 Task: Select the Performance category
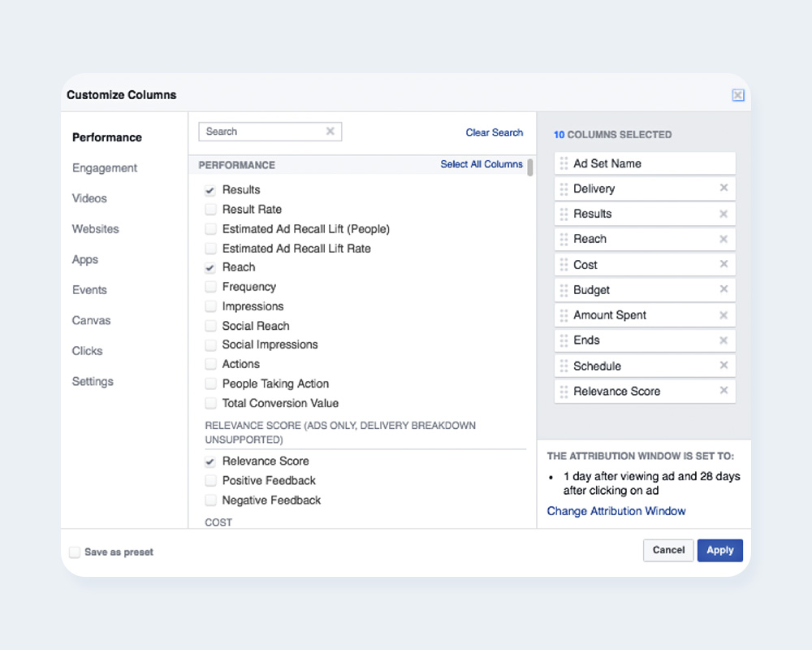pyautogui.click(x=106, y=137)
